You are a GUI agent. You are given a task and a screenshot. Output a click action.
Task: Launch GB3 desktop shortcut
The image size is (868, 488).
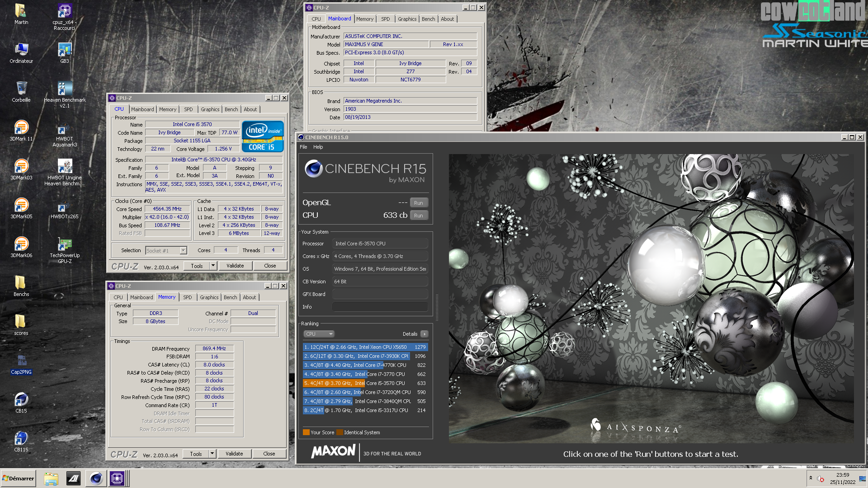click(x=65, y=52)
